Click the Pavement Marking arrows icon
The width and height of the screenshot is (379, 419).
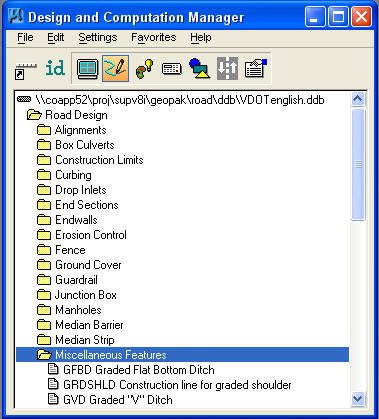(x=227, y=69)
